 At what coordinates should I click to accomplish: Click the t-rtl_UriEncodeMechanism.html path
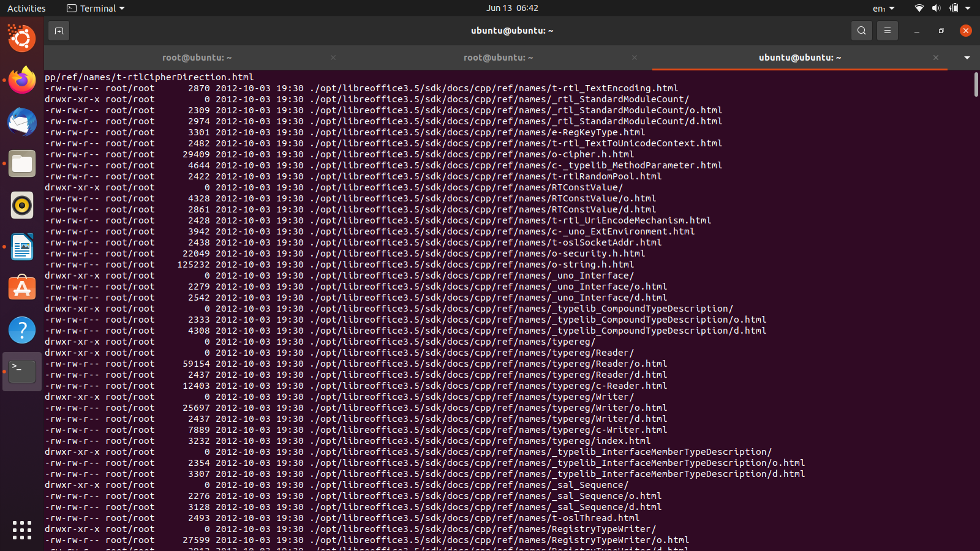click(x=510, y=220)
